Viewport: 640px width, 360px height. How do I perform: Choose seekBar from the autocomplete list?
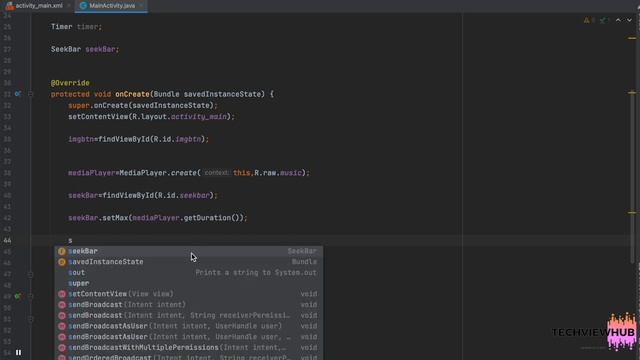tap(189, 251)
